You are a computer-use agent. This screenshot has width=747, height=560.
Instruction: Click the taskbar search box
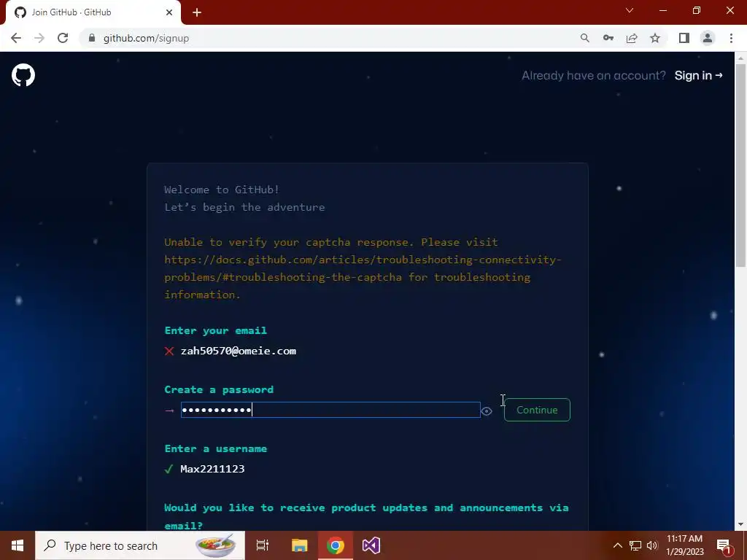click(x=140, y=545)
